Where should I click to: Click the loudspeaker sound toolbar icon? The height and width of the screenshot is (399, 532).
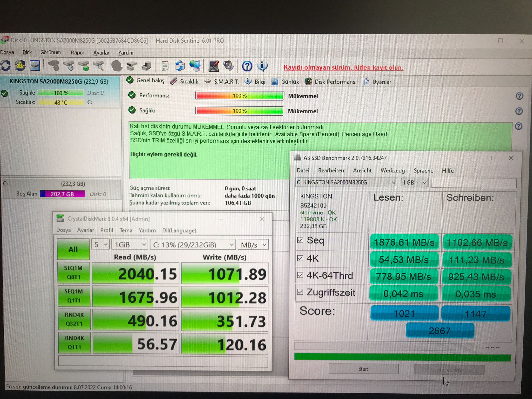coord(229,66)
